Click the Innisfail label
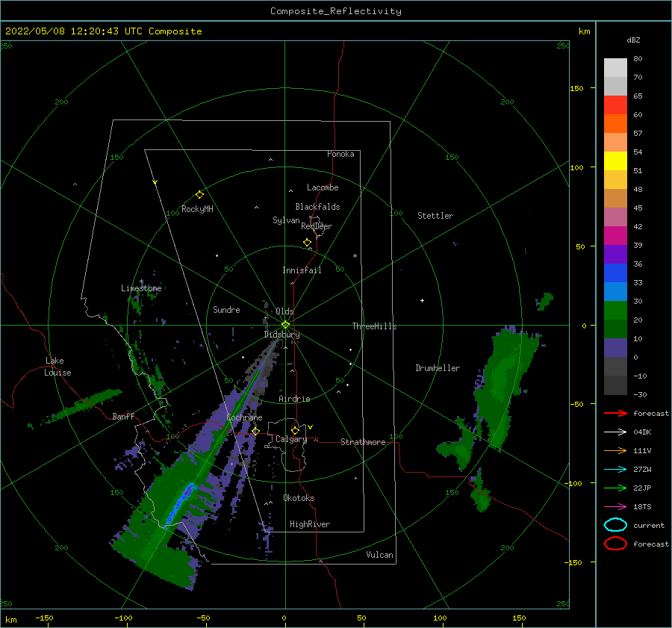This screenshot has height=628, width=672. (x=302, y=270)
